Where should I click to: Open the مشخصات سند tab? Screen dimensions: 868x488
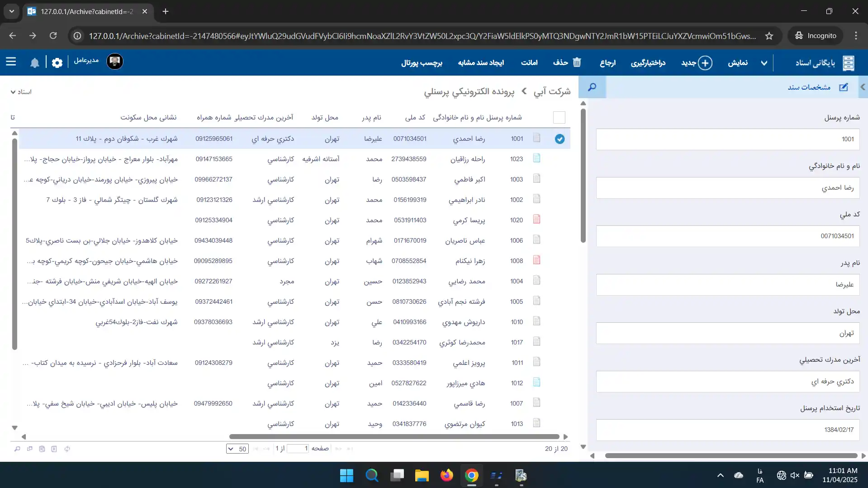(809, 87)
